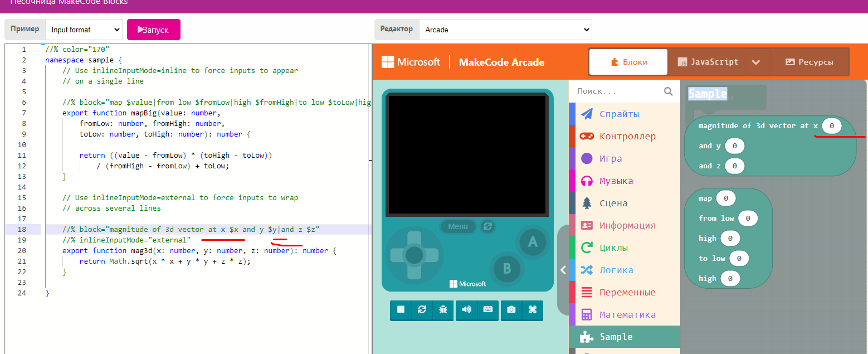The height and width of the screenshot is (354, 868).
Task: Edit 'and z' value in magnitude block
Action: coord(735,166)
